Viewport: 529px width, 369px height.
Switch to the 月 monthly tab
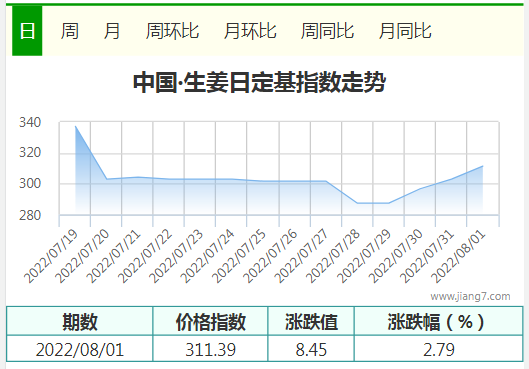(112, 31)
